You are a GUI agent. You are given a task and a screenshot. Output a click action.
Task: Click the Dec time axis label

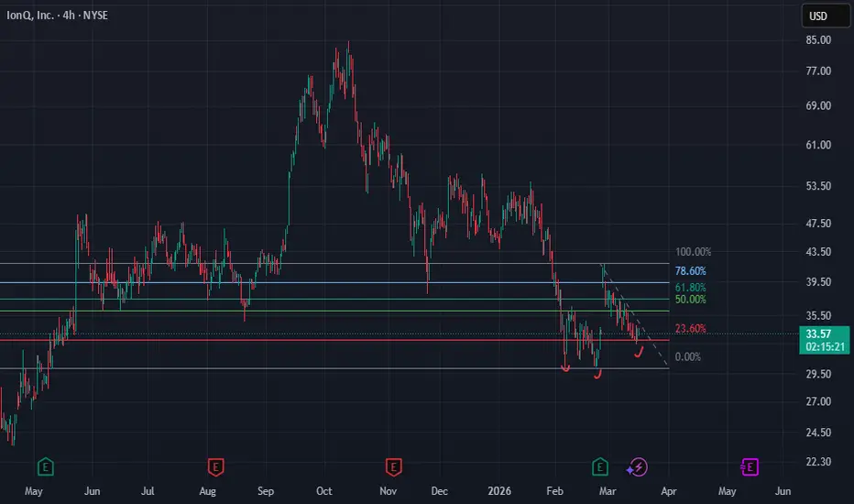click(x=440, y=491)
